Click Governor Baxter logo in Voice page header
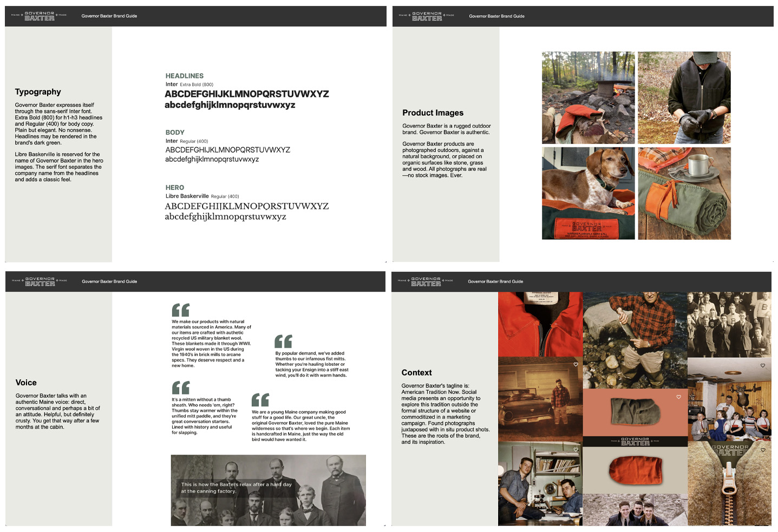 40,281
